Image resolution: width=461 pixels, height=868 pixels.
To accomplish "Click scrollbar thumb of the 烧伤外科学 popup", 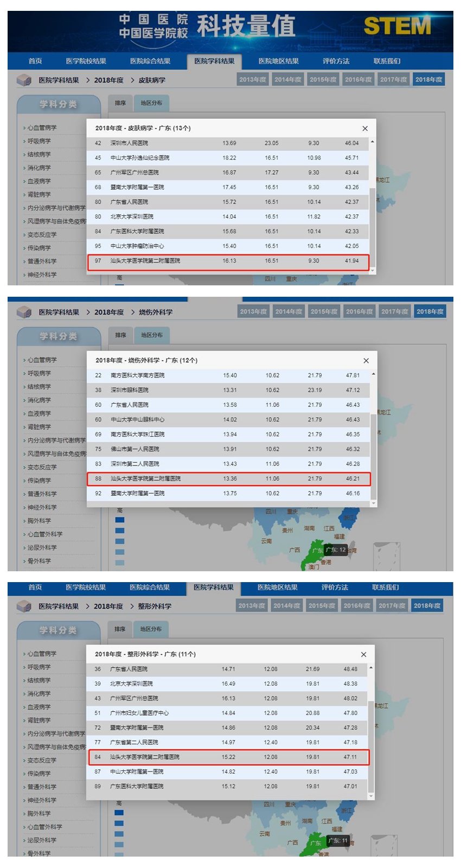I will coord(373,456).
